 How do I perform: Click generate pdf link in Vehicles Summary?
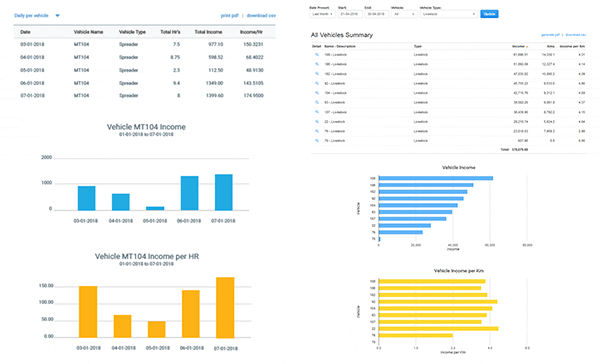pyautogui.click(x=550, y=35)
